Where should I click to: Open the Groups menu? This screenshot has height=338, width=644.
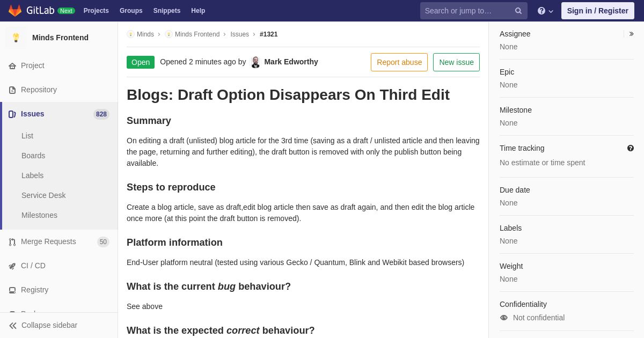coord(131,11)
